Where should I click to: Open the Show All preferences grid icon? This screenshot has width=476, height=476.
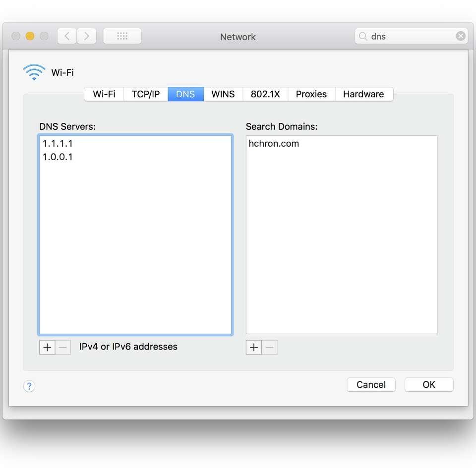pos(122,36)
